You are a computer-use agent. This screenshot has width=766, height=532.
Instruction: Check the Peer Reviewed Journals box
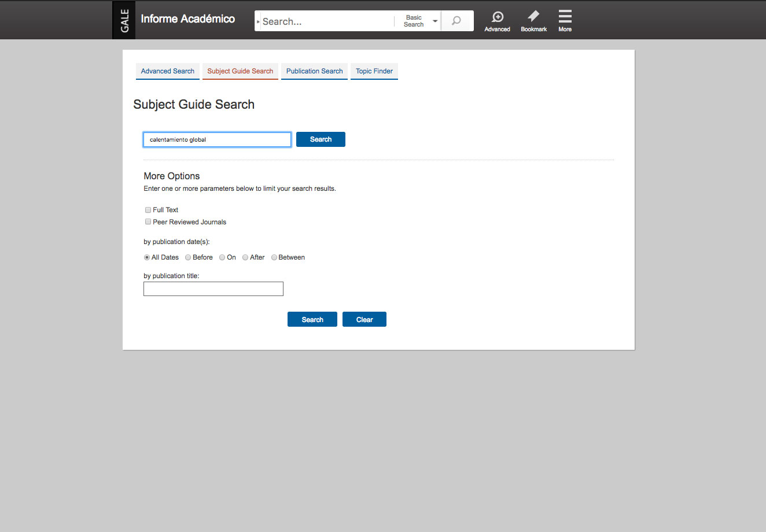pos(148,222)
